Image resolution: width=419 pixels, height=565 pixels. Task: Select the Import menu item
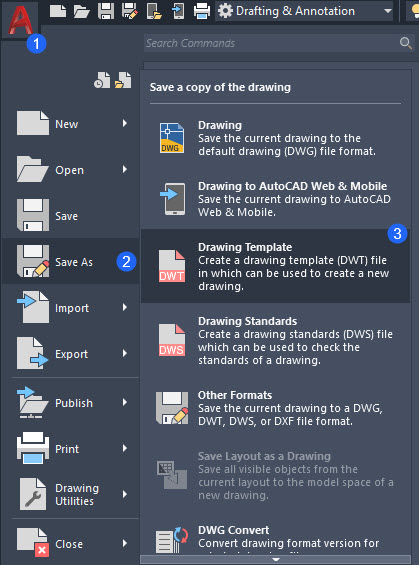pyautogui.click(x=70, y=308)
